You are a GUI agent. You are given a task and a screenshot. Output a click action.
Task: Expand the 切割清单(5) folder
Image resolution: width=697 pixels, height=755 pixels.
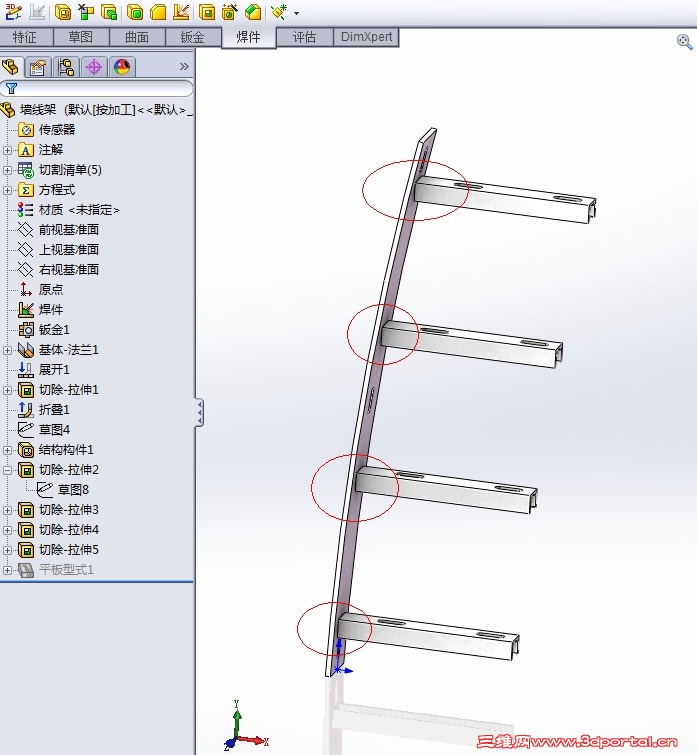[7, 170]
